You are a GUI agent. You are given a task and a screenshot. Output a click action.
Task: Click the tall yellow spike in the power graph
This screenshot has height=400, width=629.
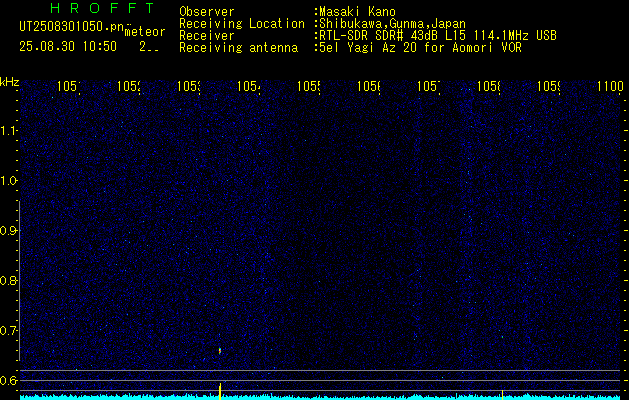click(x=220, y=391)
